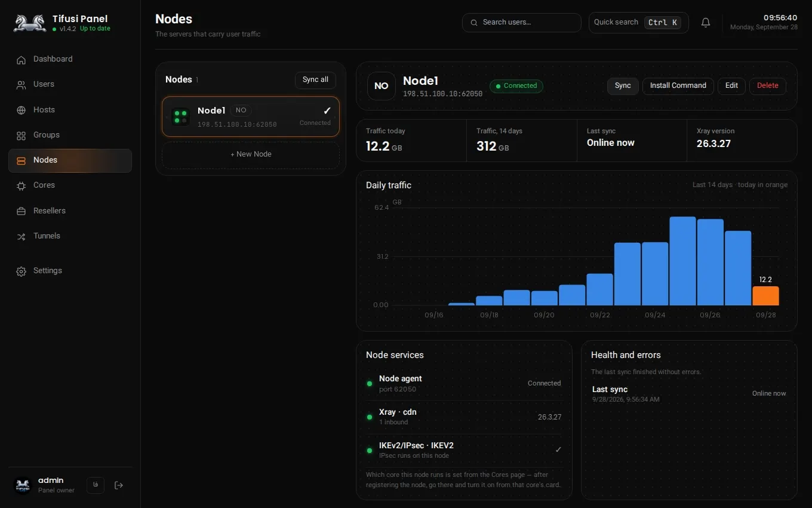
Task: Click the Xray · cdn service row
Action: pyautogui.click(x=464, y=417)
